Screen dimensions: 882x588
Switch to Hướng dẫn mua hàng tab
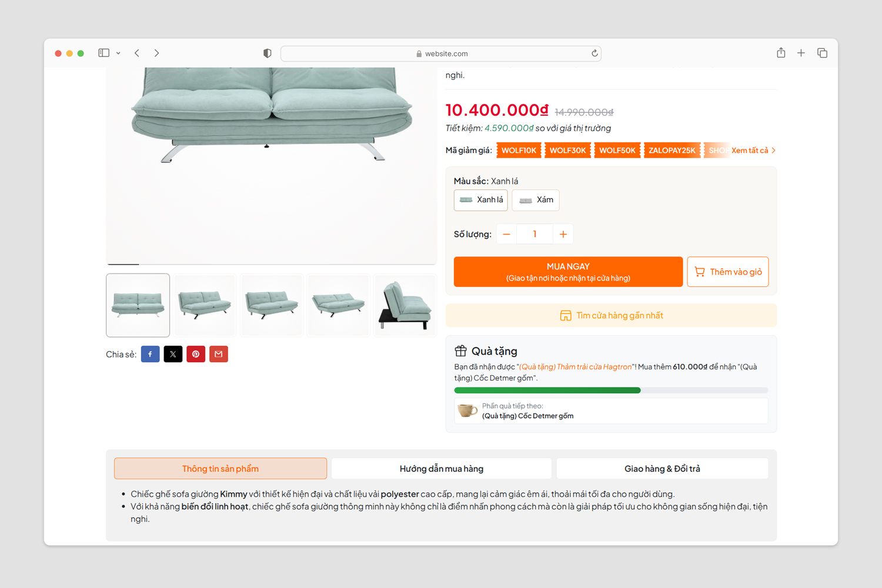[x=441, y=469]
